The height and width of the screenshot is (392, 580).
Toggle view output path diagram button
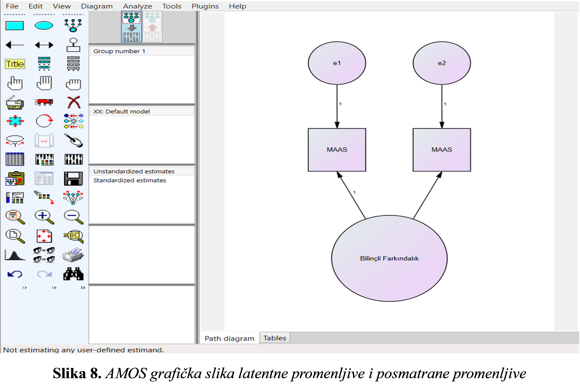(152, 27)
